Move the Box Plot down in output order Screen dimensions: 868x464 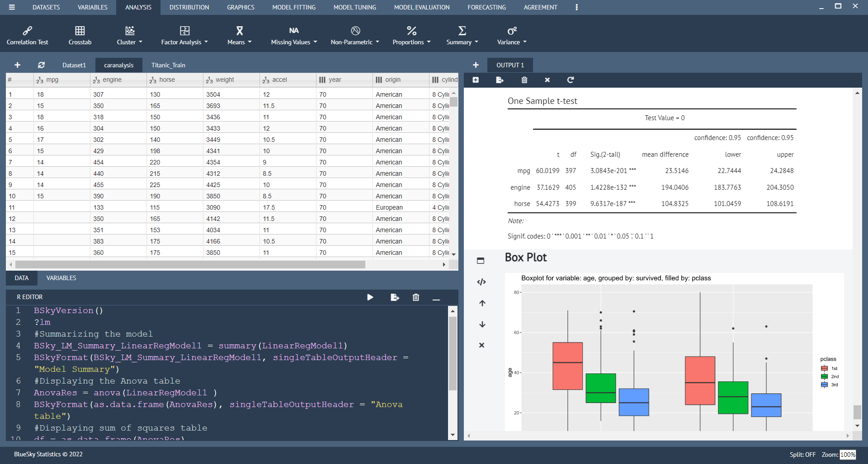(482, 324)
